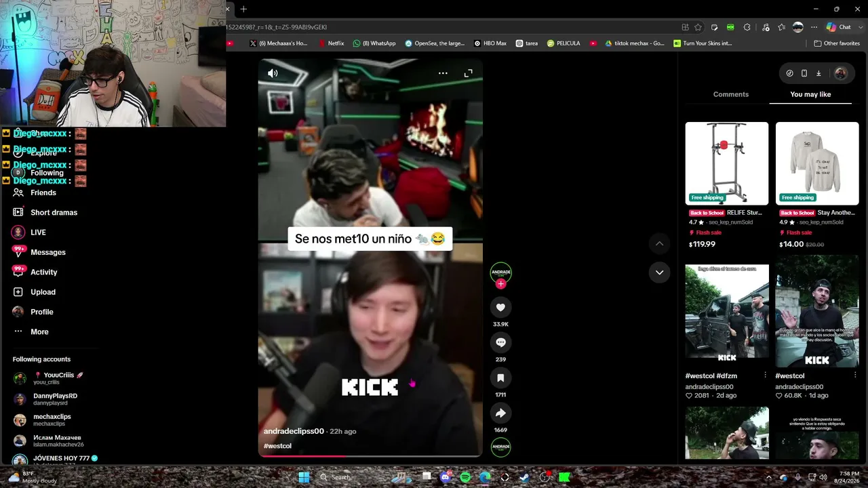Open Spotify from the taskbar

[465, 477]
